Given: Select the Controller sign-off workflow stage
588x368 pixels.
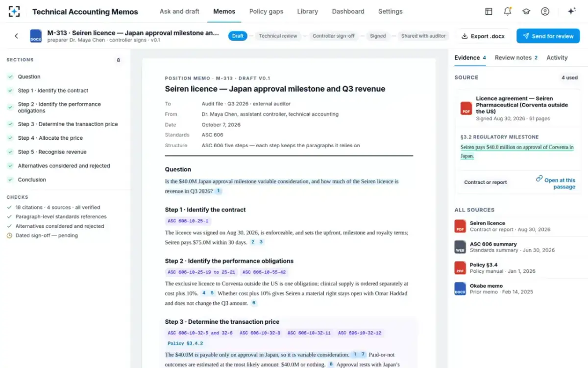Looking at the screenshot, I should 334,36.
